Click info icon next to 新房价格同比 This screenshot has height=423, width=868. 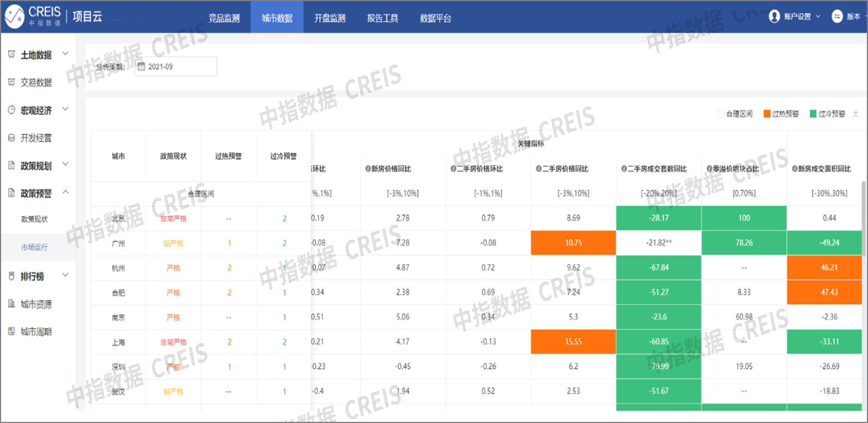pos(368,169)
